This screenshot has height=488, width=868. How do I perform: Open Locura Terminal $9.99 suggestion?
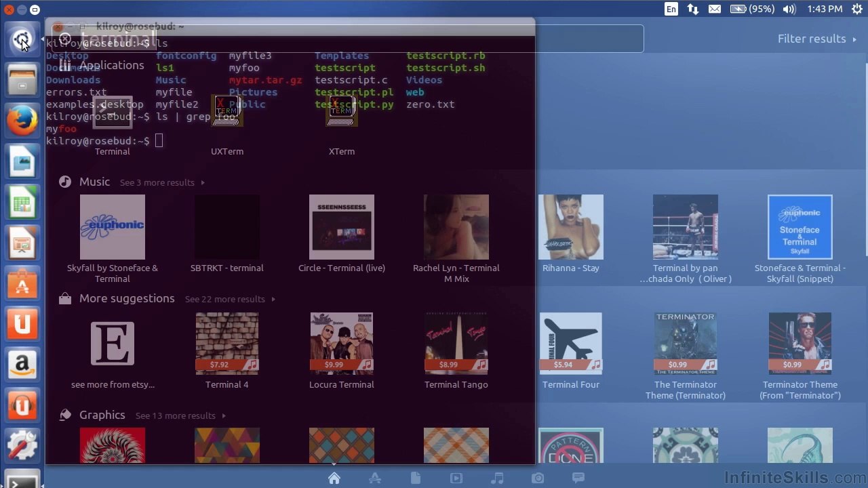[342, 350]
